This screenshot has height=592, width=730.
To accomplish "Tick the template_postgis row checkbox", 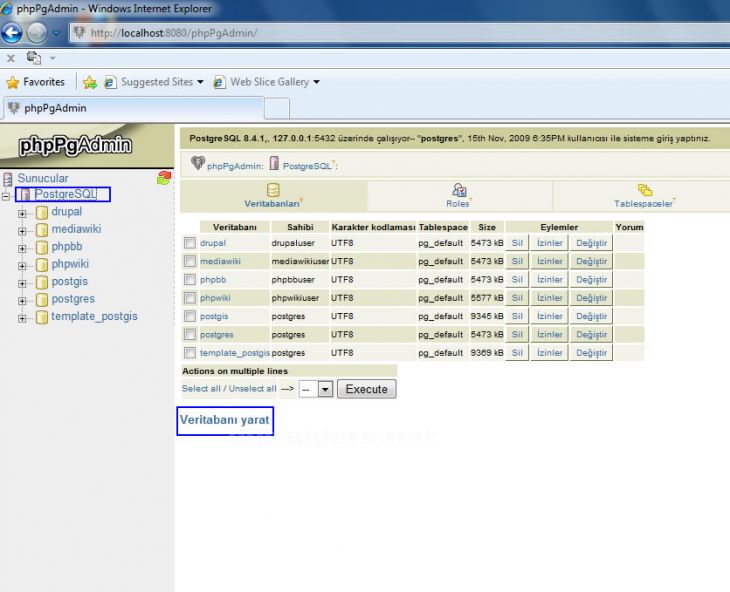I will coord(189,353).
